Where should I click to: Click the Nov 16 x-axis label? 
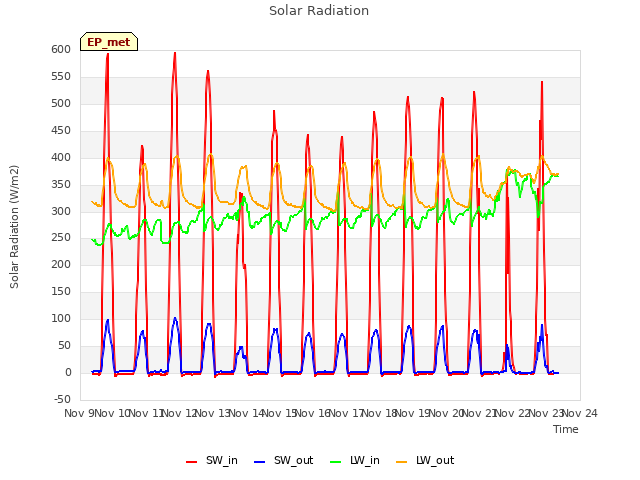313,413
